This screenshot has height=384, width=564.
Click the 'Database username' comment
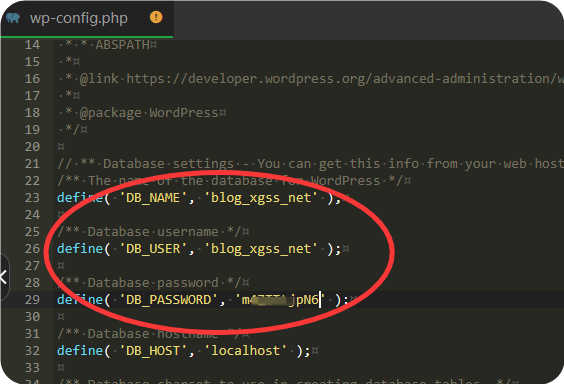tap(153, 232)
